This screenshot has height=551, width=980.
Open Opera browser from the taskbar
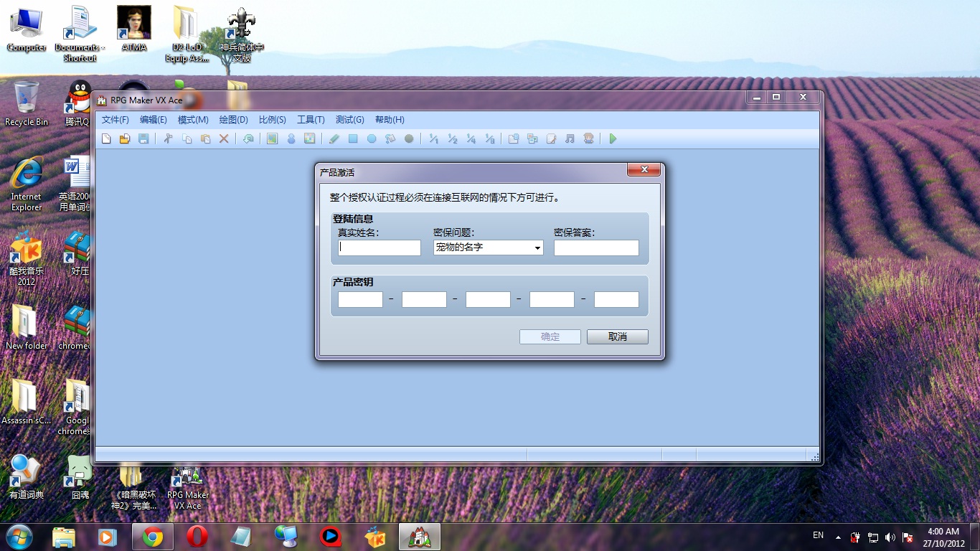(x=197, y=537)
